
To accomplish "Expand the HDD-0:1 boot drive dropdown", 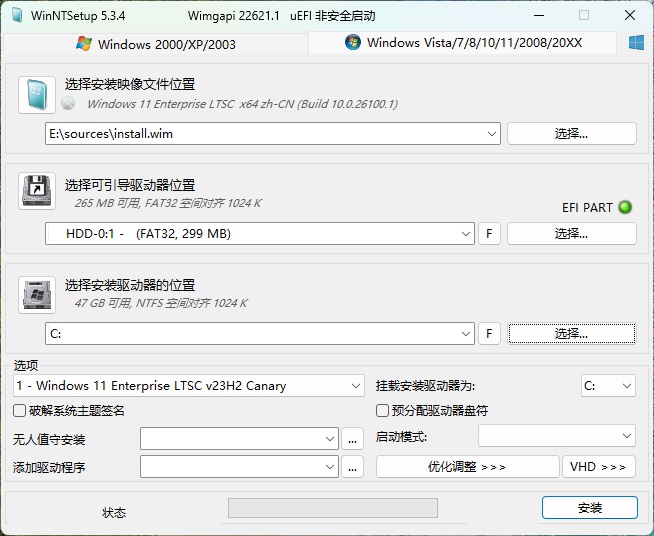I will point(465,234).
